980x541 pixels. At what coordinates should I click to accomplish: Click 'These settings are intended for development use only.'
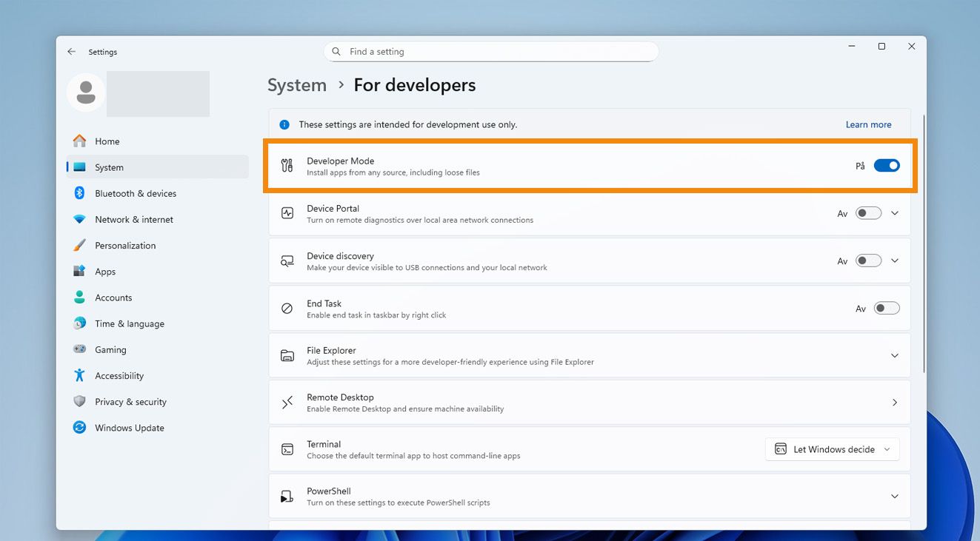point(408,124)
